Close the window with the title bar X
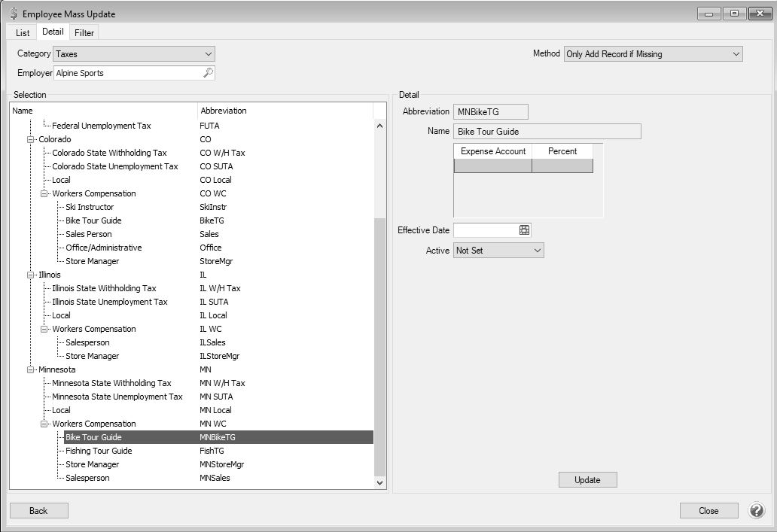The width and height of the screenshot is (777, 532). (x=760, y=14)
